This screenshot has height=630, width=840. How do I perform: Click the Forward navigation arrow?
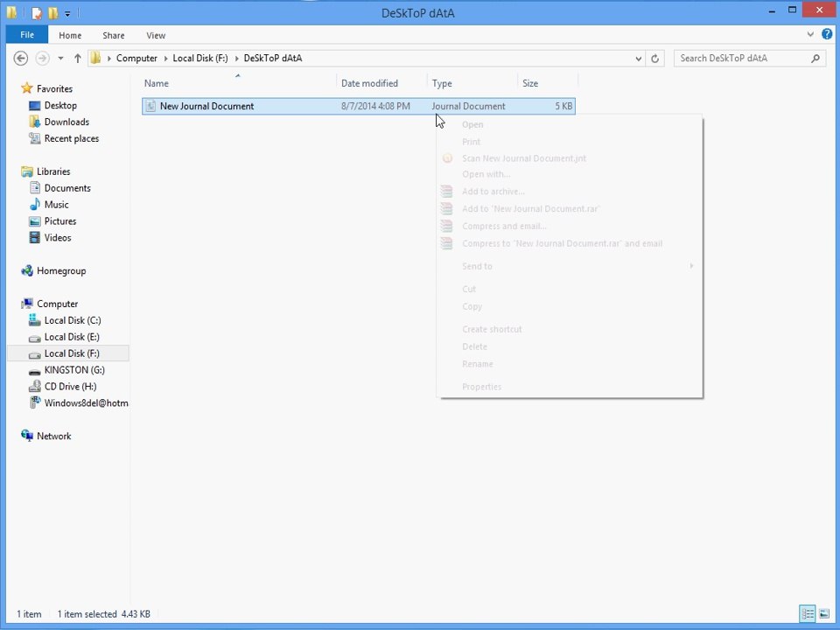point(42,58)
